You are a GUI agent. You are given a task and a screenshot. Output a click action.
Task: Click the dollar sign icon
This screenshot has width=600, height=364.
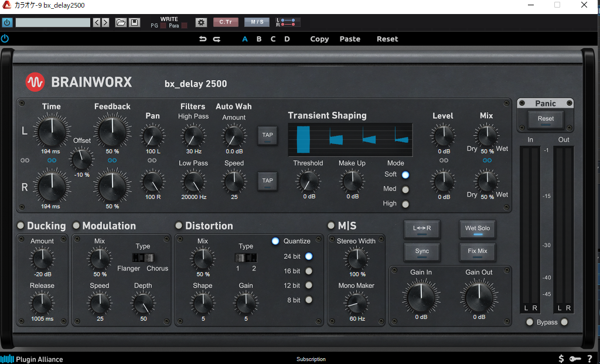pyautogui.click(x=561, y=359)
